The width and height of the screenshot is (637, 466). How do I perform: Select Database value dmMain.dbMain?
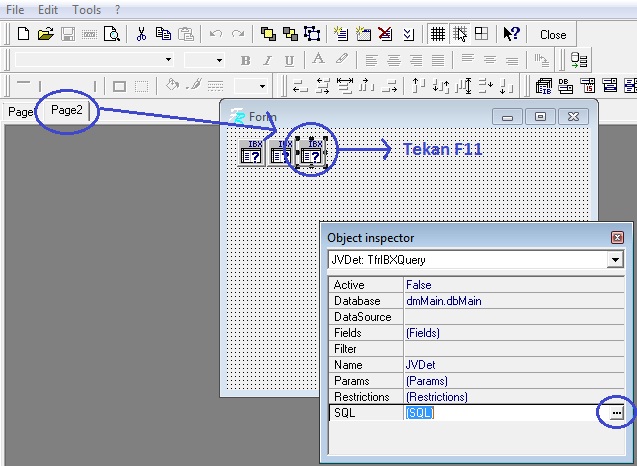(514, 301)
